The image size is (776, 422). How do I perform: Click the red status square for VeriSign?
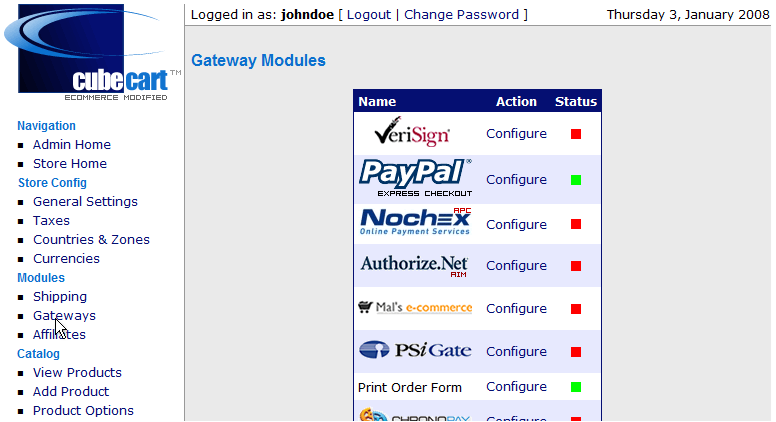point(576,134)
